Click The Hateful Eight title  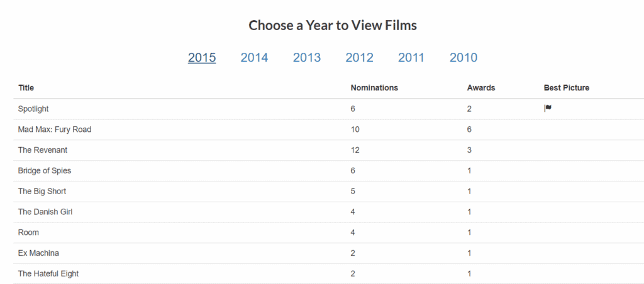(48, 274)
